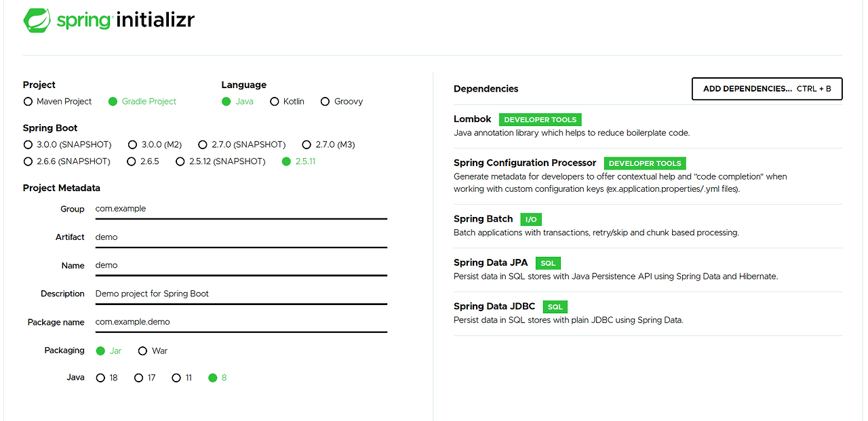The width and height of the screenshot is (868, 421).
Task: Select War packaging option
Action: [142, 351]
